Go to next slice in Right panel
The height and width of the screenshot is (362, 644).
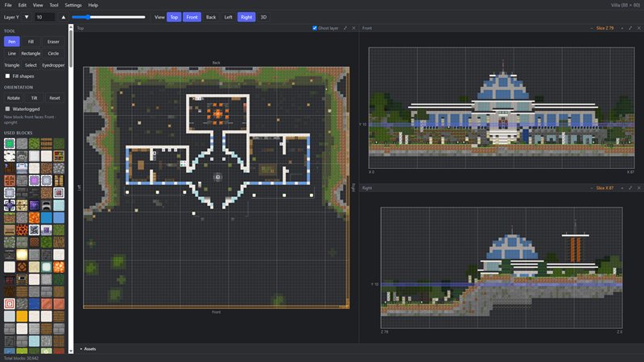coord(621,188)
